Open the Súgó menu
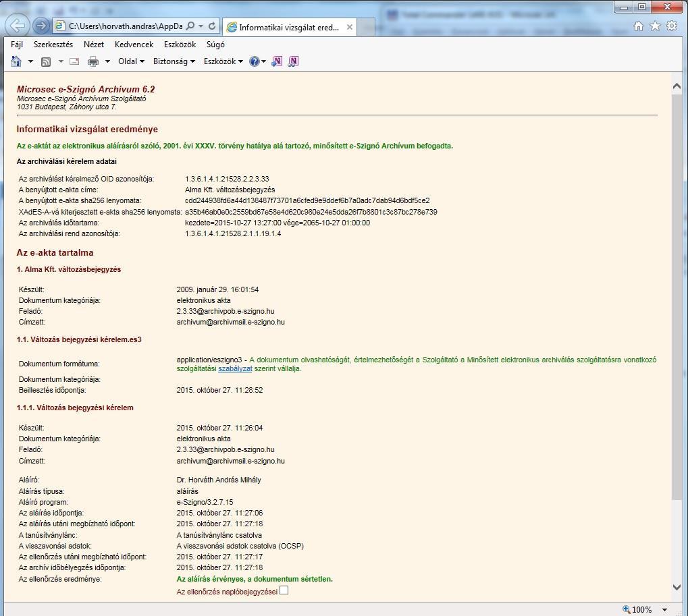688x616 pixels. click(x=215, y=45)
